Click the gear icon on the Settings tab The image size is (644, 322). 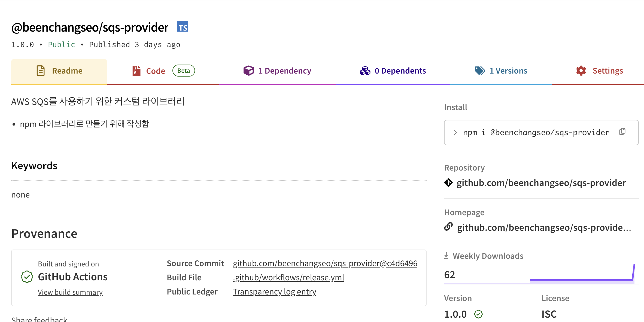(581, 70)
